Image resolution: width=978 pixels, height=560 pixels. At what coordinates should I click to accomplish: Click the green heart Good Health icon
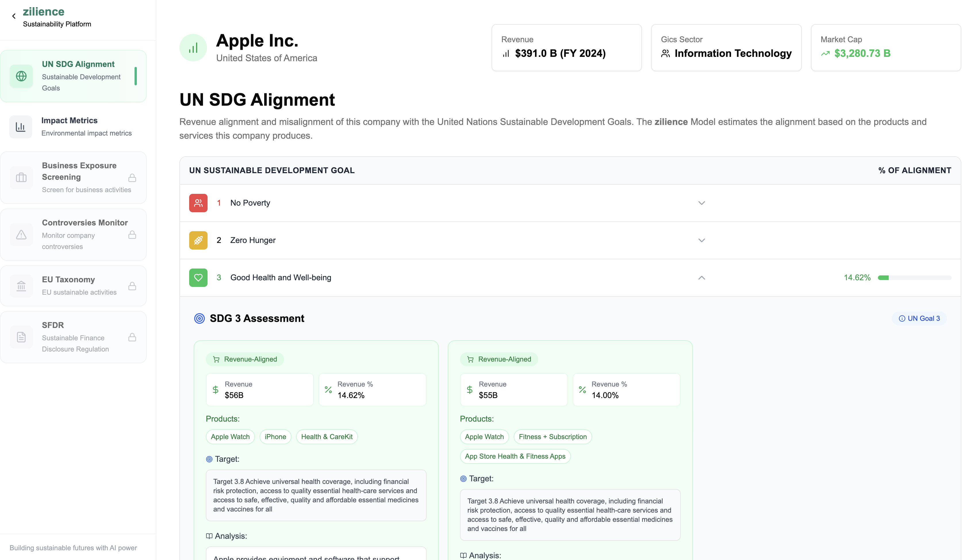tap(198, 278)
